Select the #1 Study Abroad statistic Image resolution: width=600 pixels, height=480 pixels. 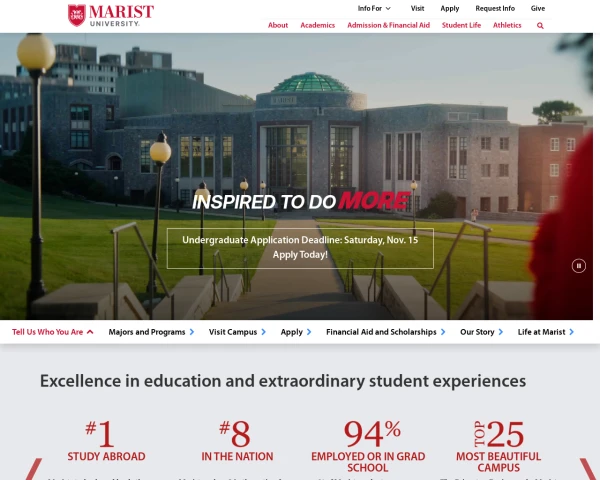click(106, 440)
